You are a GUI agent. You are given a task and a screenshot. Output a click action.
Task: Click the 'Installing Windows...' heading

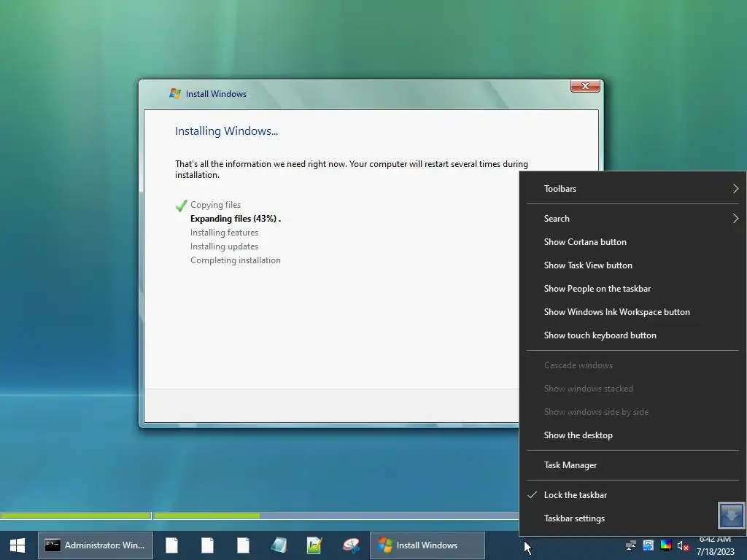226,131
